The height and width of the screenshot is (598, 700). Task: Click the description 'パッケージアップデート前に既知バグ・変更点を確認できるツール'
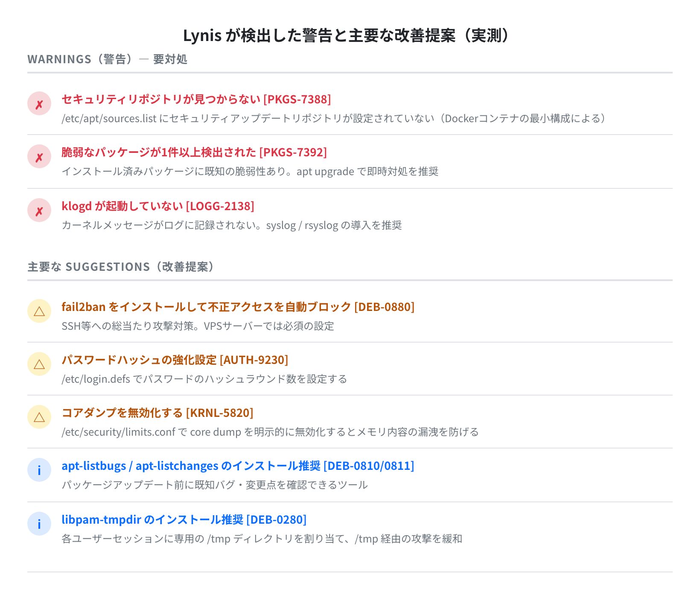click(215, 485)
